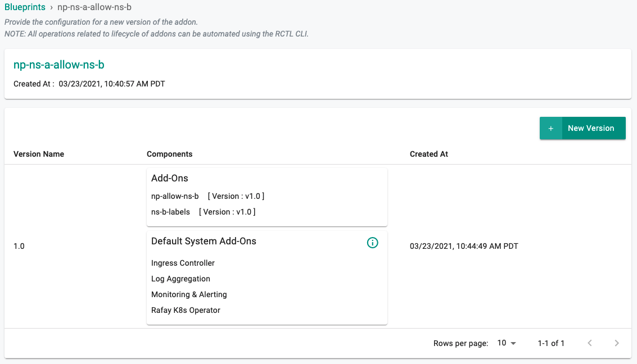Select Monitoring & Alerting add-on
This screenshot has width=637, height=364.
point(189,294)
